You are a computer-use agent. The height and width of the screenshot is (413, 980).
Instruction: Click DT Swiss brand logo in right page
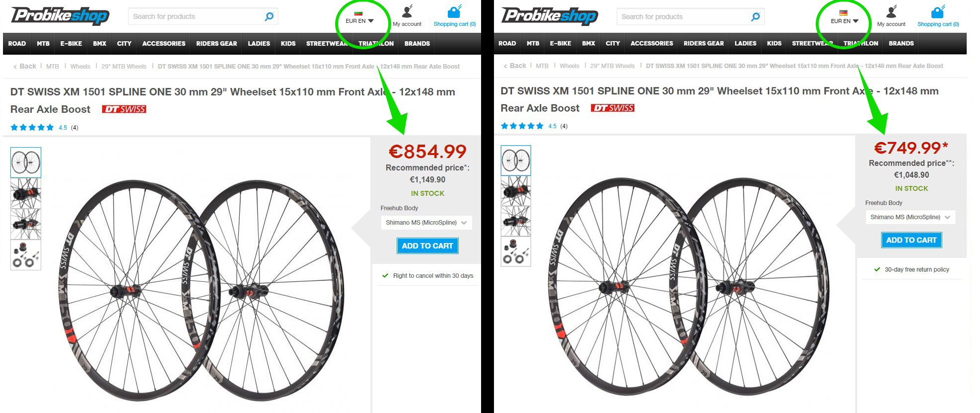pos(613,108)
